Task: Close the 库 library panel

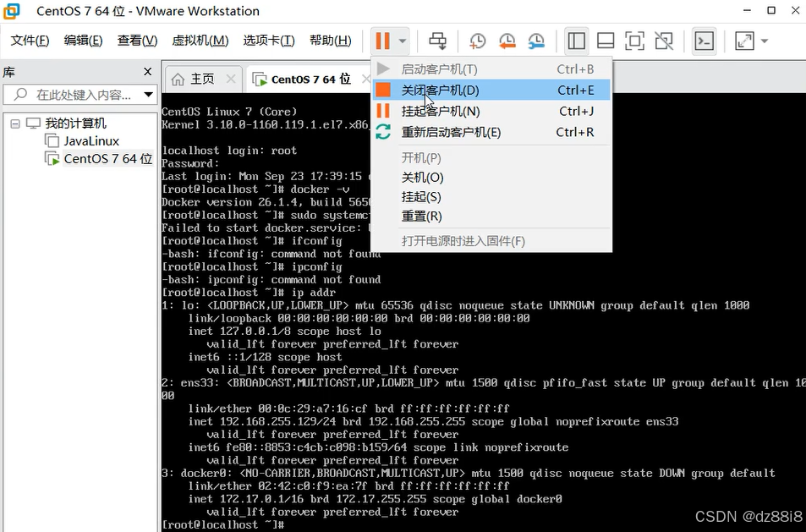Action: click(147, 71)
